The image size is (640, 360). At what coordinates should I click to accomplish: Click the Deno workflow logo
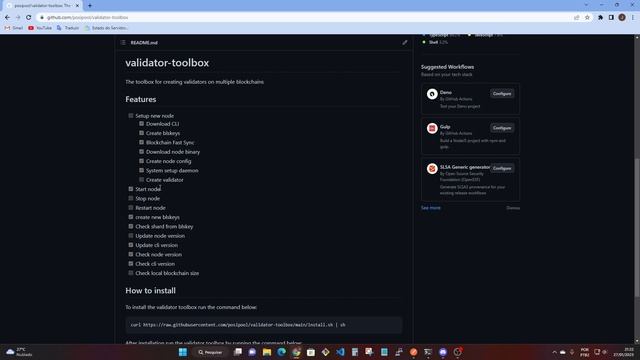432,94
